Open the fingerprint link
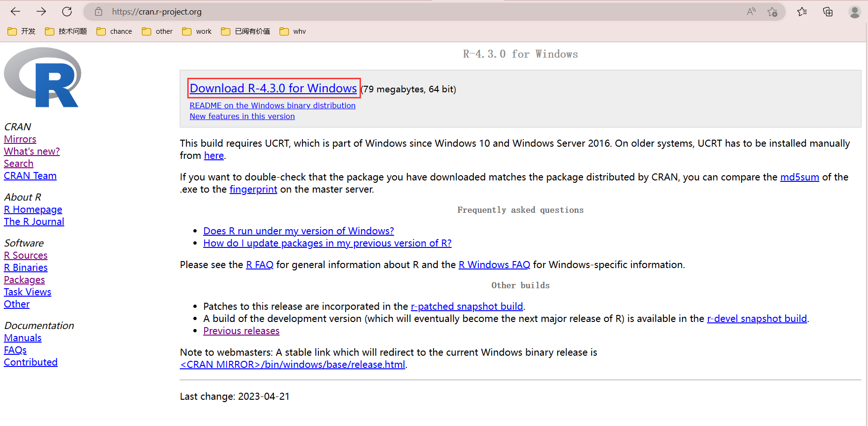The width and height of the screenshot is (868, 426). [x=253, y=189]
